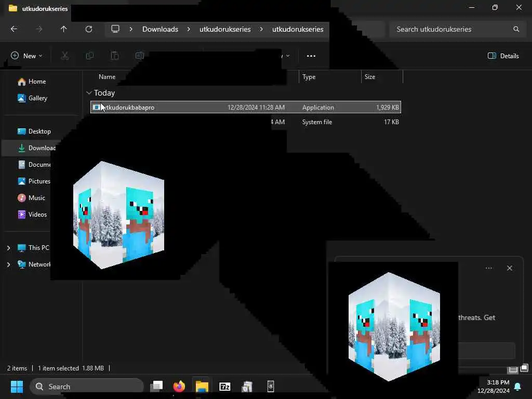Viewport: 532px width, 399px height.
Task: Select This PC in navigation pane
Action: click(33, 248)
